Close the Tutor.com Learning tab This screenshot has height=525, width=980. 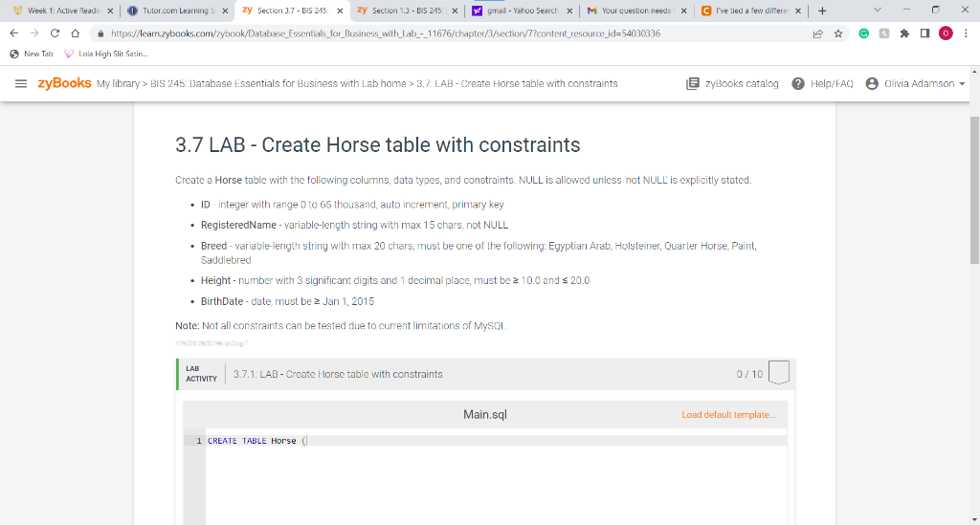[225, 11]
